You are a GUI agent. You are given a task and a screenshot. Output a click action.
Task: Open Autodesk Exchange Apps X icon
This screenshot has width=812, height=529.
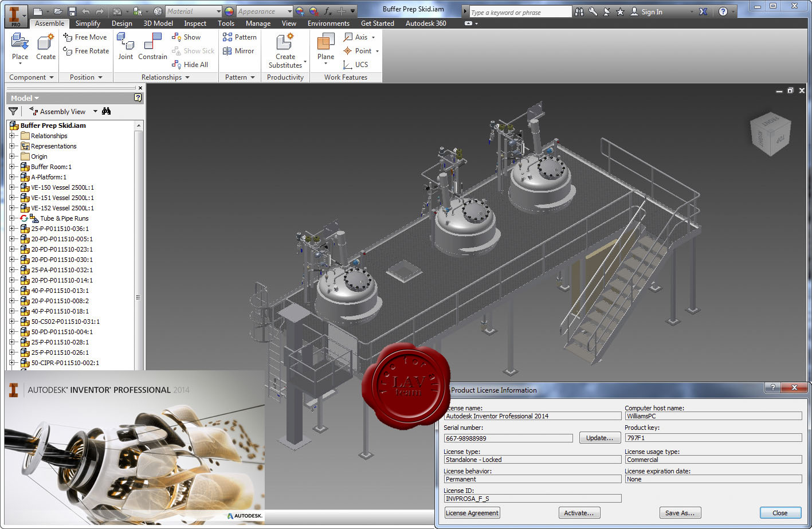pyautogui.click(x=703, y=11)
